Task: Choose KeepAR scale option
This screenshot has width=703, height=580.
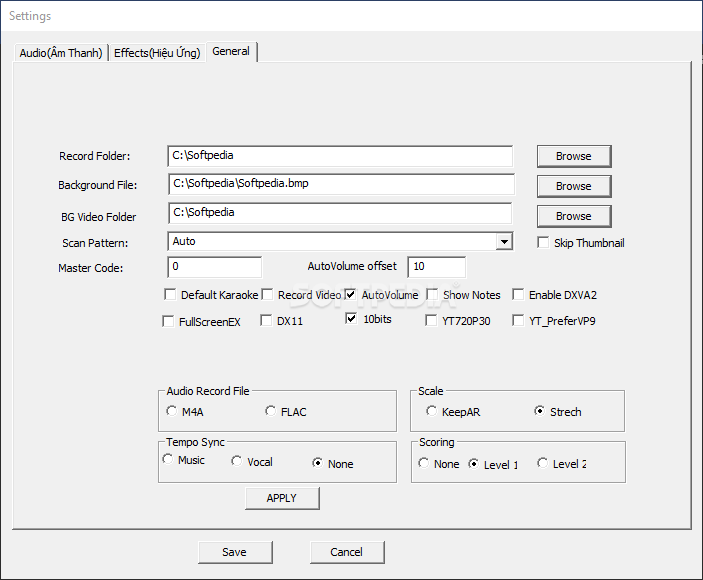Action: coord(432,412)
